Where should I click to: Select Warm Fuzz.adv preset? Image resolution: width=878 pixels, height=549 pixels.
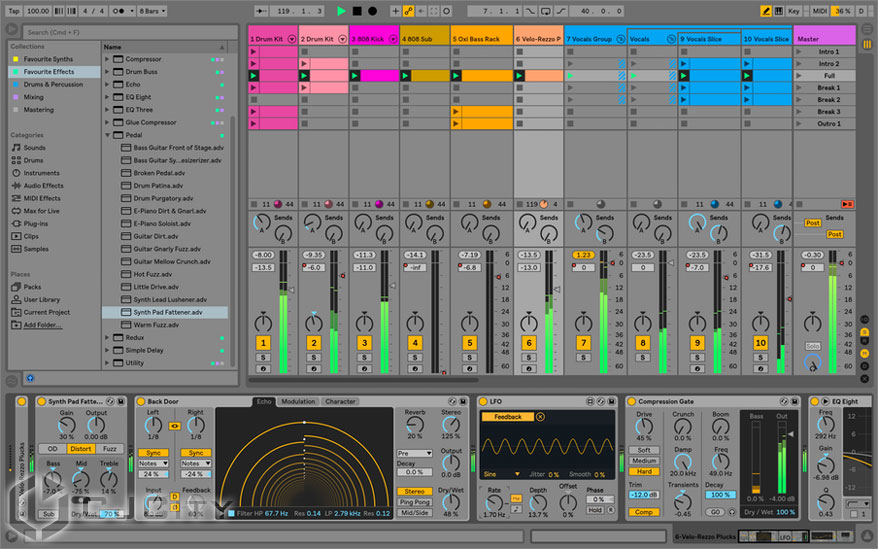(156, 325)
